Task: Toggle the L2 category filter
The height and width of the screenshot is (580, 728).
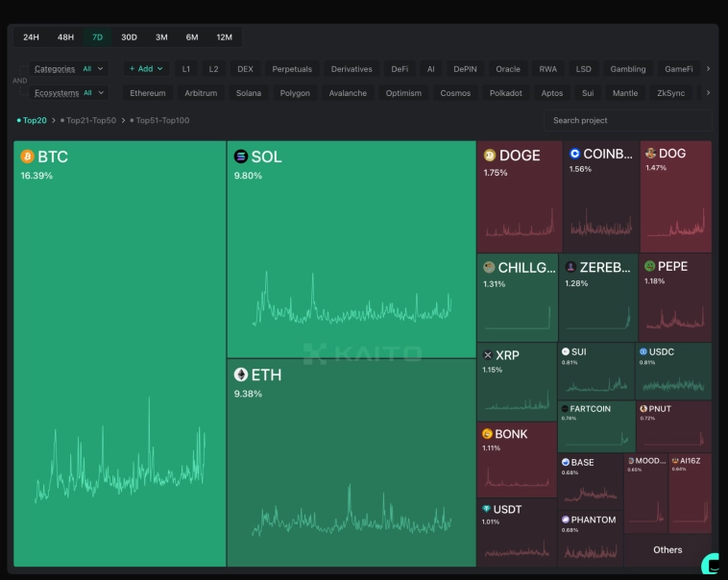Action: click(213, 69)
